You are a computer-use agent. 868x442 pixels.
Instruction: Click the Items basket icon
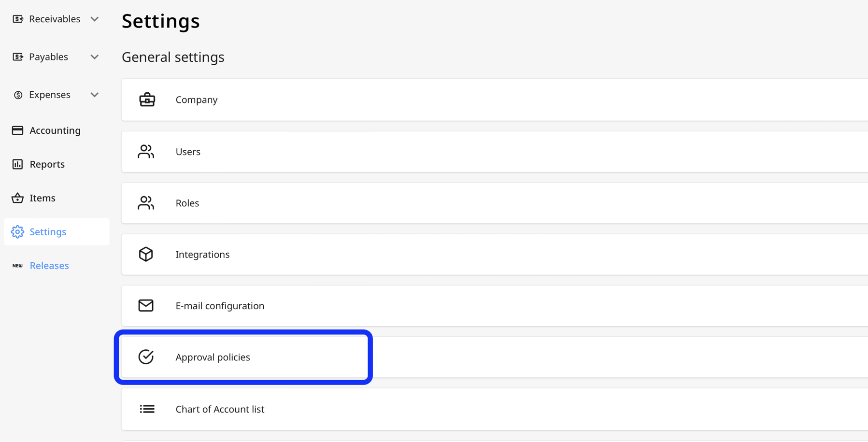point(17,198)
